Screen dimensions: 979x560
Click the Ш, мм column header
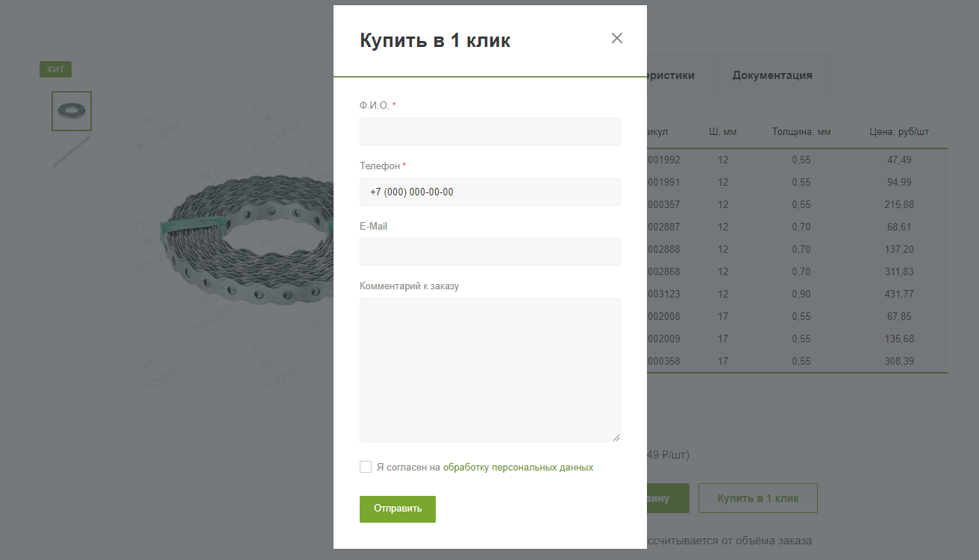[x=722, y=132]
